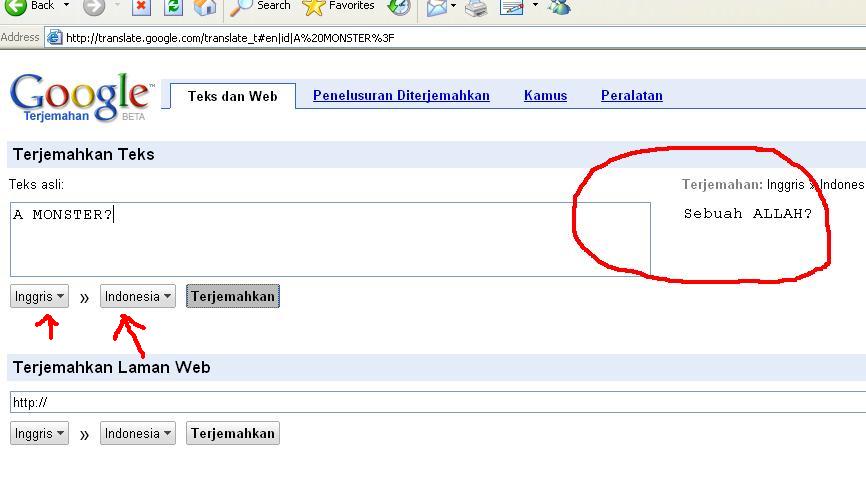Click the Terjemahkan Laman Web heading

coord(112,367)
